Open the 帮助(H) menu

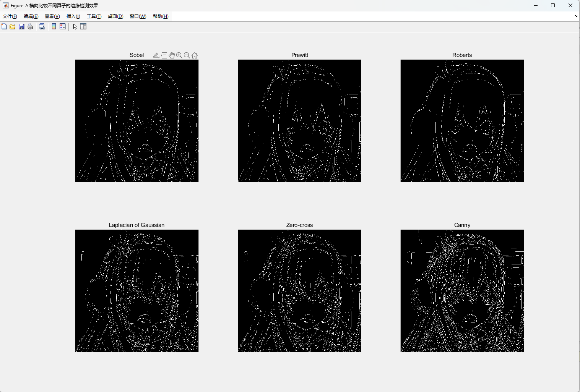161,16
